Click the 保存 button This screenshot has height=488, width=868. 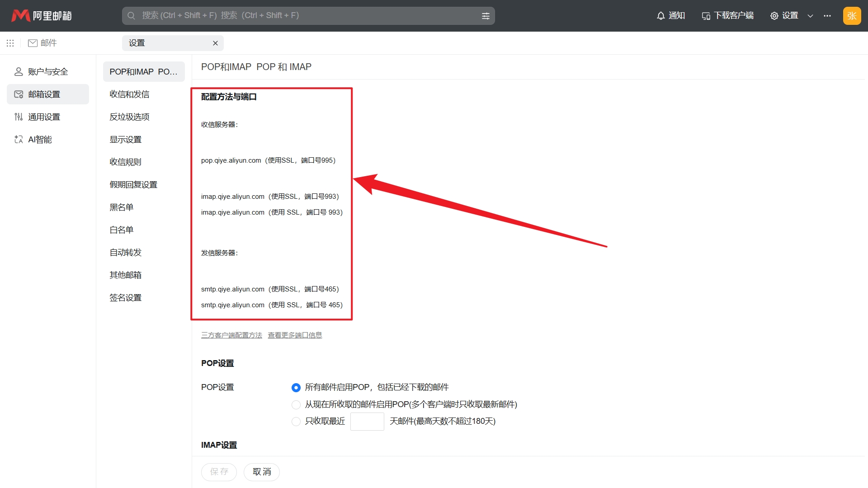point(219,472)
